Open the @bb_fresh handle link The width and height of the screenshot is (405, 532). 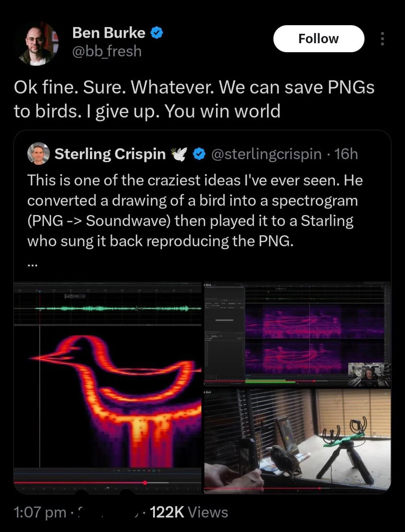click(107, 52)
